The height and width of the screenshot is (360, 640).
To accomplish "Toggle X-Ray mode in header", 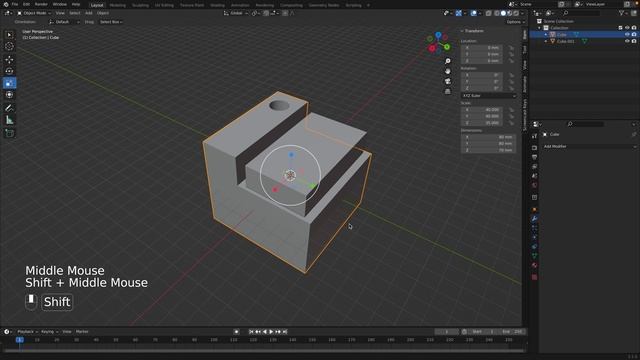I will [x=489, y=13].
